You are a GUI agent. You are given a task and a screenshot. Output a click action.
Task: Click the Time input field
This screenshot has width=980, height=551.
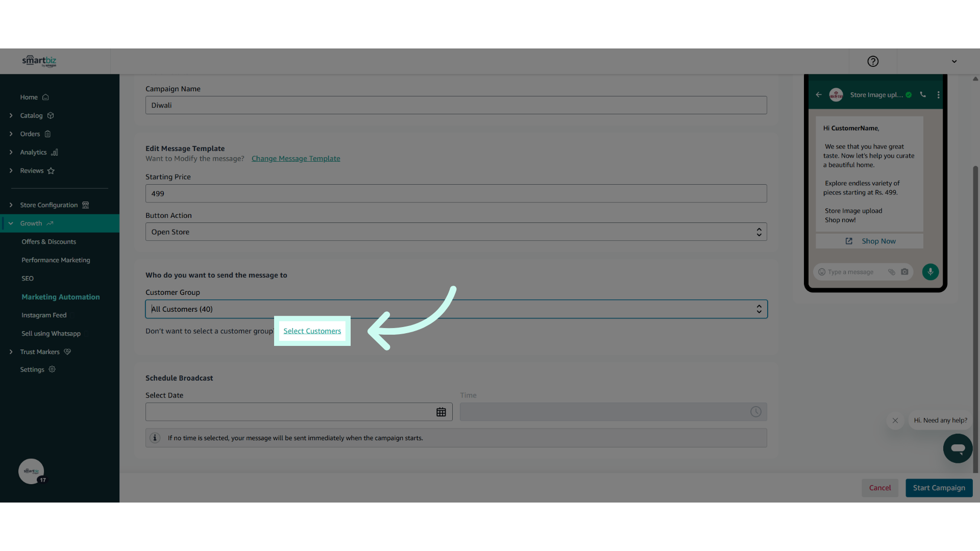(613, 412)
